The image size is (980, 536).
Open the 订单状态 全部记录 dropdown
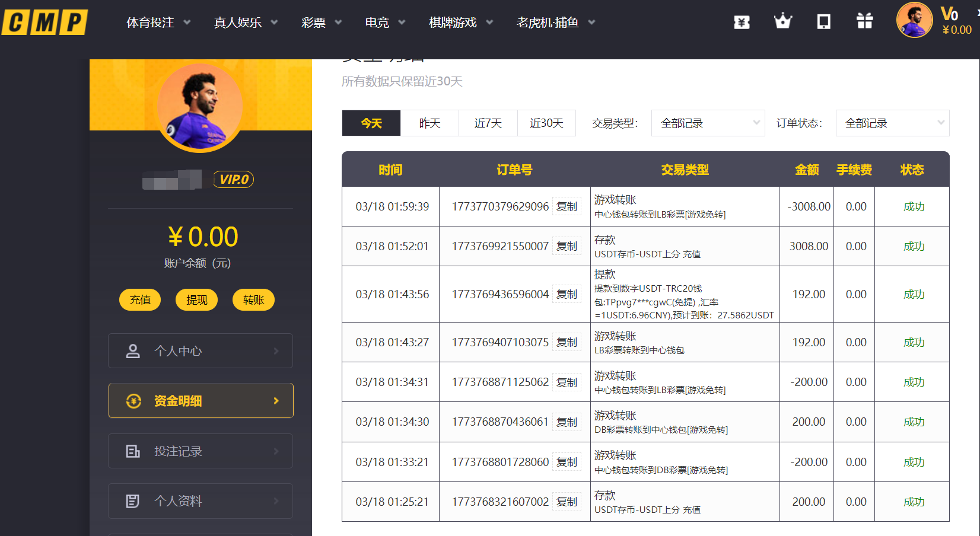tap(892, 123)
